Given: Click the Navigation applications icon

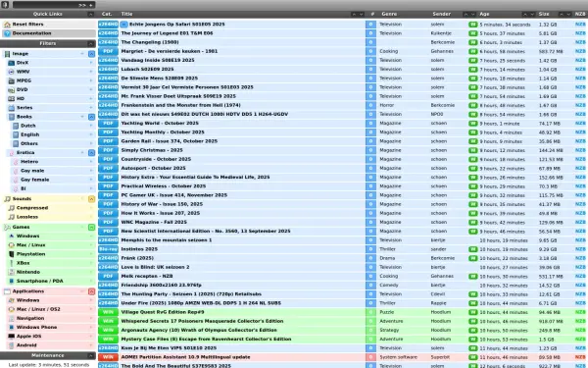Looking at the screenshot, I should point(11,318).
